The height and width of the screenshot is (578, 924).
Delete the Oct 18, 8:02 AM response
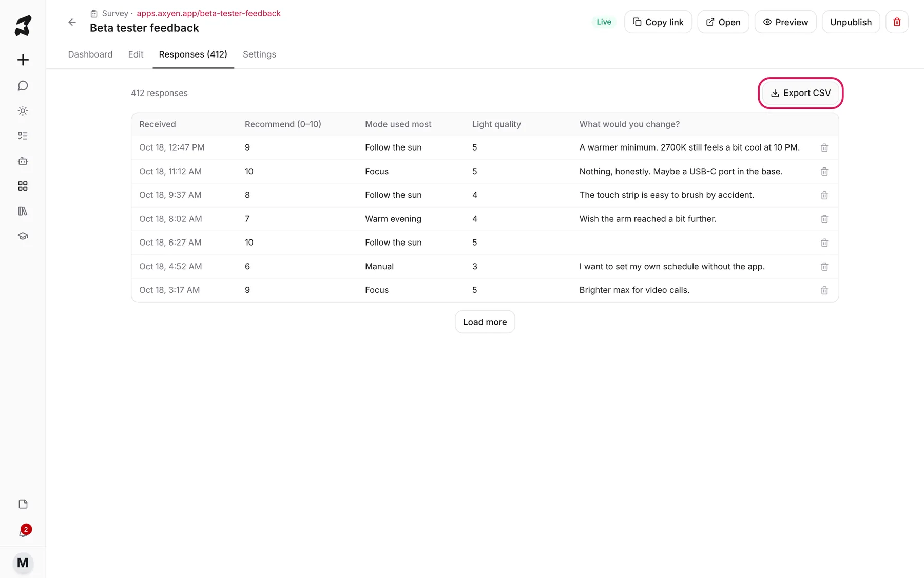[824, 219]
